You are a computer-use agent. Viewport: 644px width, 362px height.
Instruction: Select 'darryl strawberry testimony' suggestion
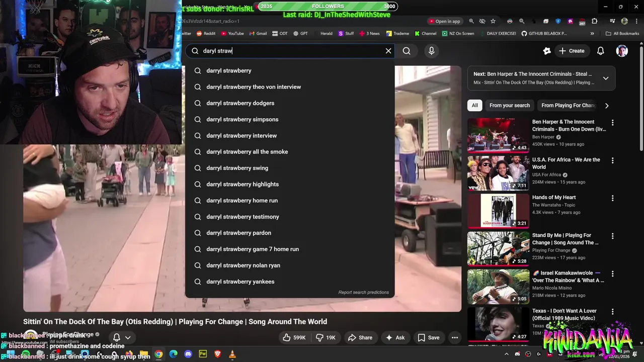290,217
